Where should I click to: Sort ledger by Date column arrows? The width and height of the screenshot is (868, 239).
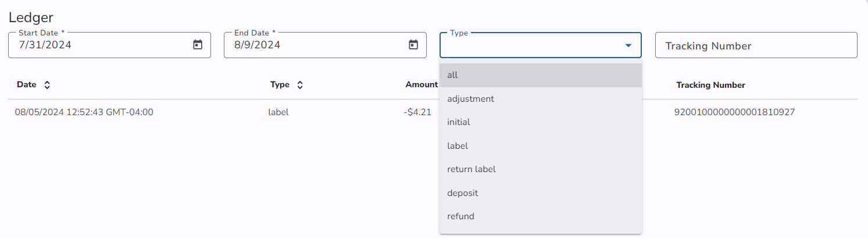pos(47,85)
